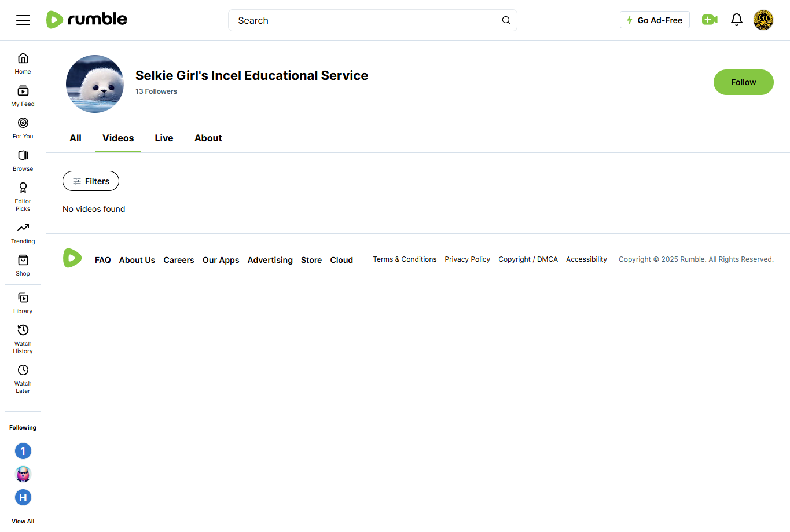
Task: Switch to the About tab
Action: [208, 138]
